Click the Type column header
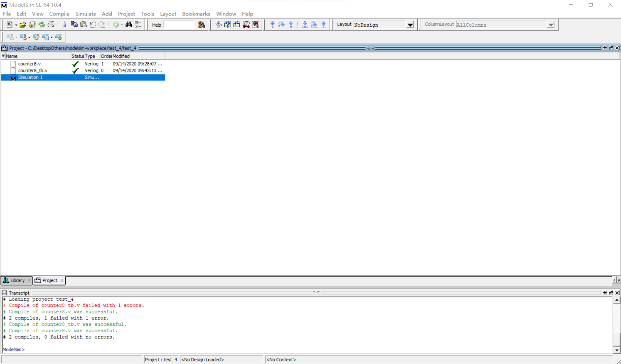Viewport: 621px width, 364px height. (x=92, y=56)
